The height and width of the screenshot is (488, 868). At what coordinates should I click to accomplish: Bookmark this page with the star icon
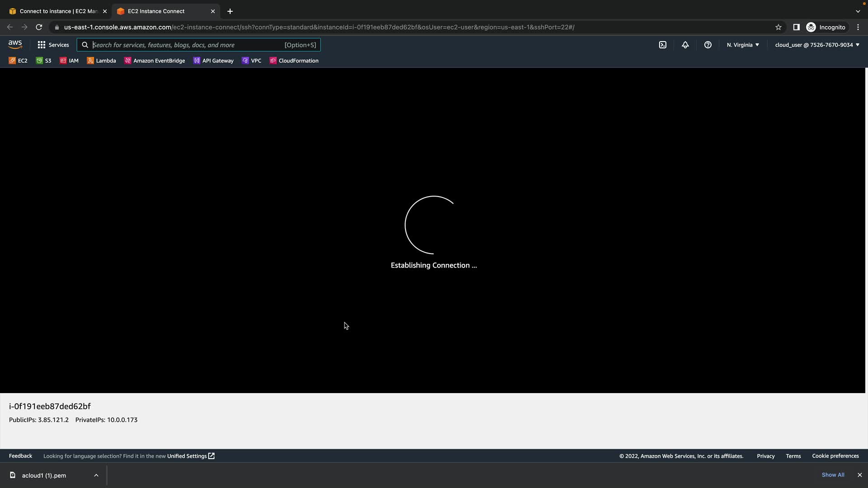(x=778, y=27)
